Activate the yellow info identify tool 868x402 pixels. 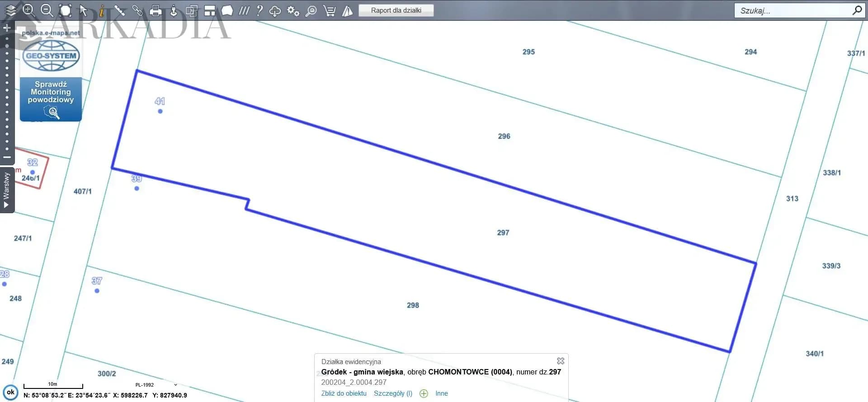(102, 10)
